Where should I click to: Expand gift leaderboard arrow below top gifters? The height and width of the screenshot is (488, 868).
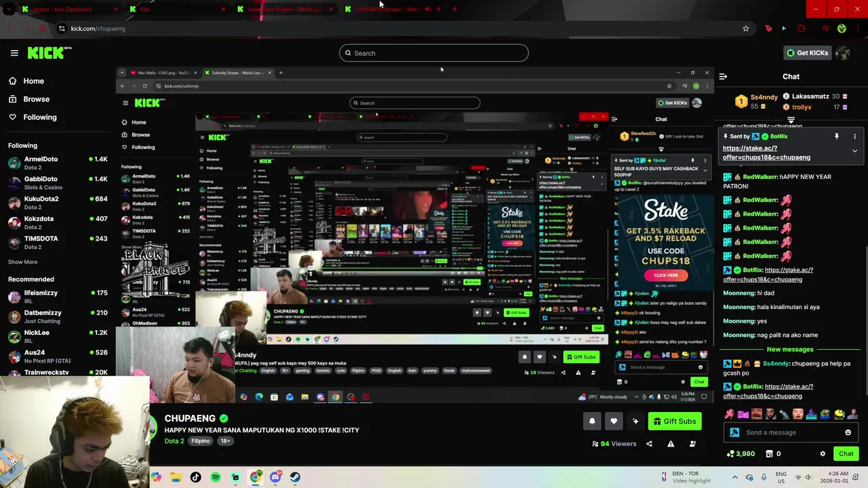click(791, 120)
